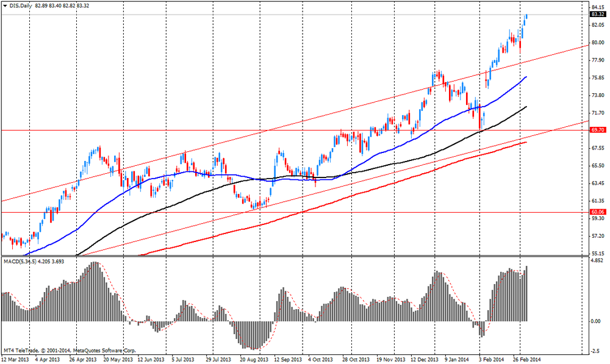Click the 75.85 price axis label
Viewport: 610px width, 364px height.
(x=598, y=78)
